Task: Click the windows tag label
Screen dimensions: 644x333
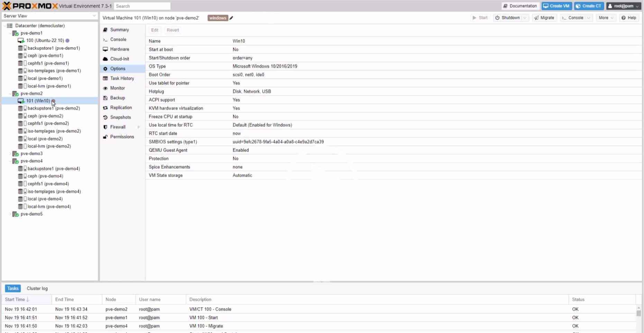Action: pyautogui.click(x=218, y=18)
